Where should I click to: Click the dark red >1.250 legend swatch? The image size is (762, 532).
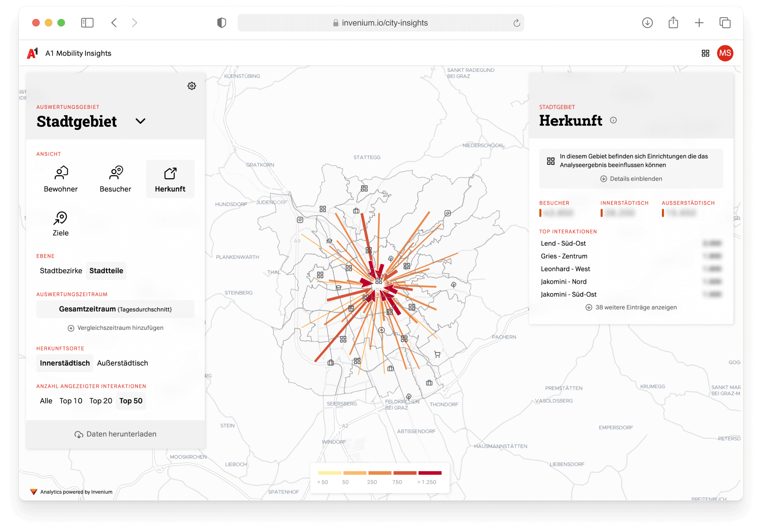click(430, 473)
